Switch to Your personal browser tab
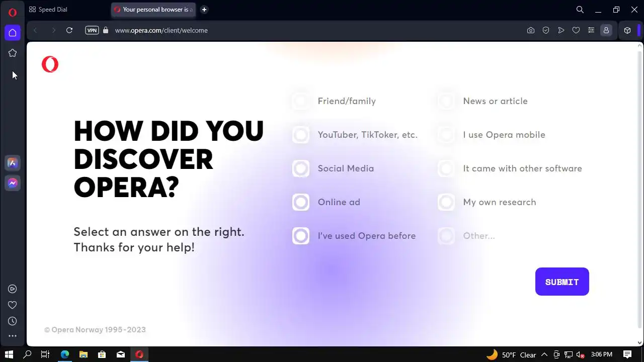Screen dimensions: 644x362 tap(153, 10)
